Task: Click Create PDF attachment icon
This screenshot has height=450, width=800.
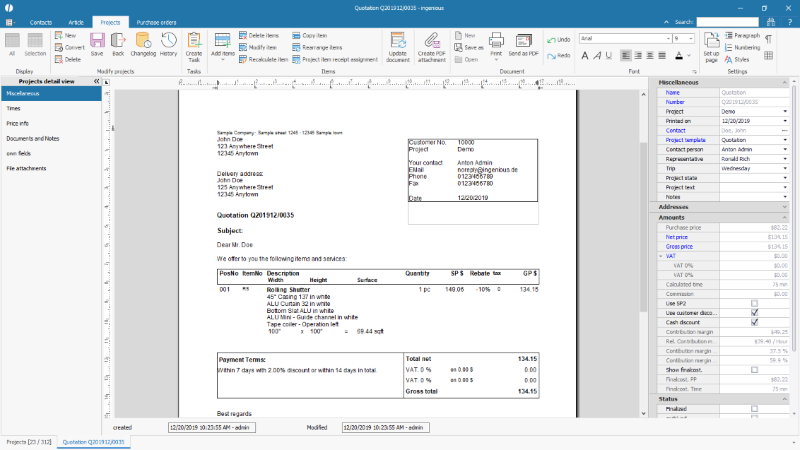Action: point(432,42)
